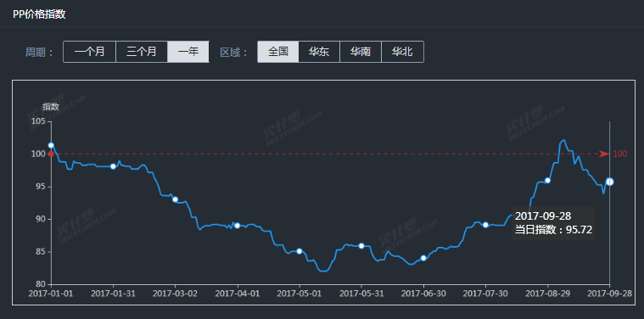Switch region to 华北

coord(402,52)
